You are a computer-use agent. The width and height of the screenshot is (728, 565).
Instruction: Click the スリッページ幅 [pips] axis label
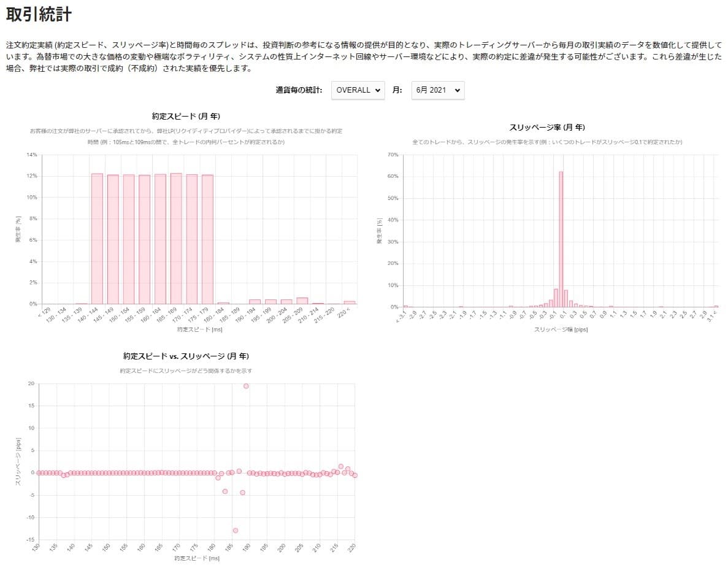552,329
